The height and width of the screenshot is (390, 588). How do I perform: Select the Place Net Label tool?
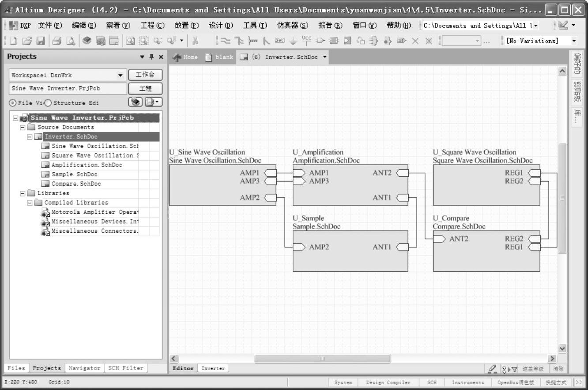point(280,41)
